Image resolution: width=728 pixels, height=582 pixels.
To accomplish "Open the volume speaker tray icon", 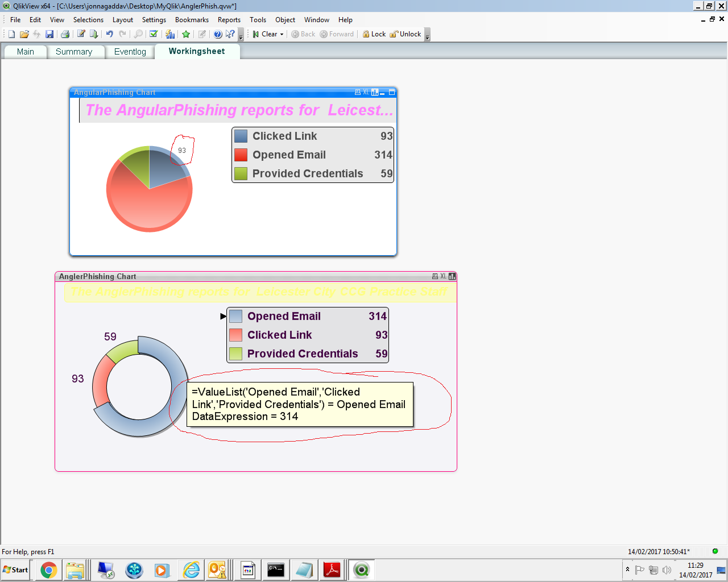I will 667,569.
